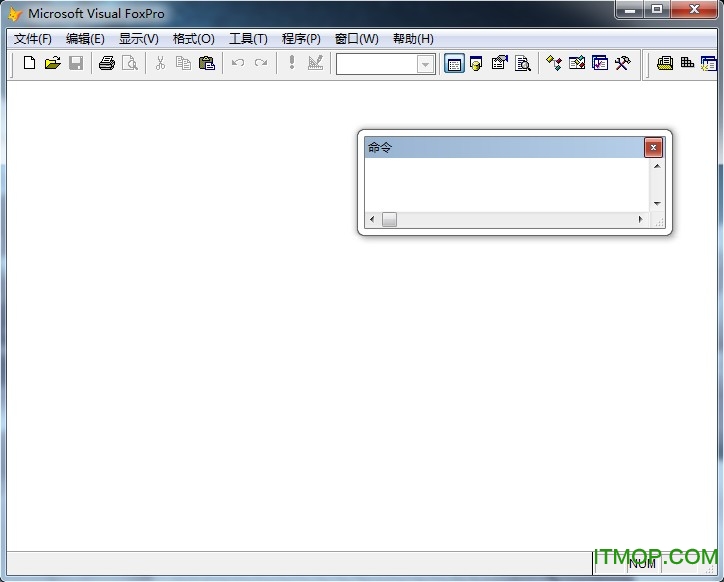Click inside the command window text area
Viewport: 724px width, 582px height.
507,185
